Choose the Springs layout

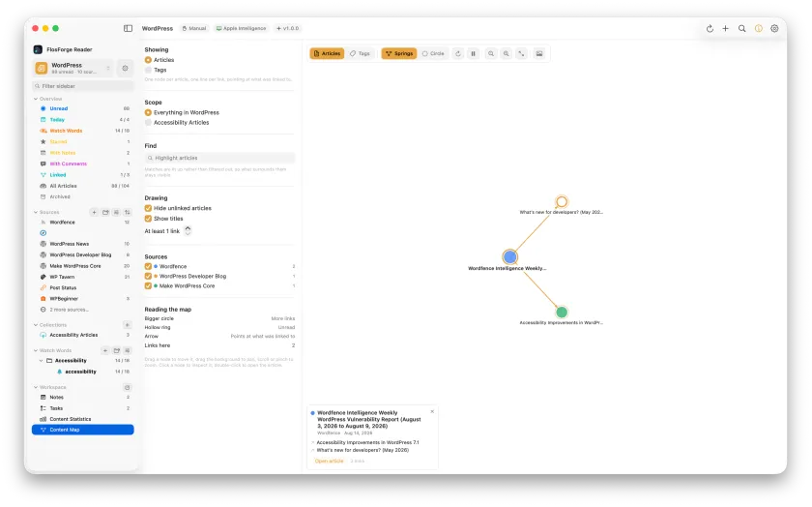tap(399, 53)
